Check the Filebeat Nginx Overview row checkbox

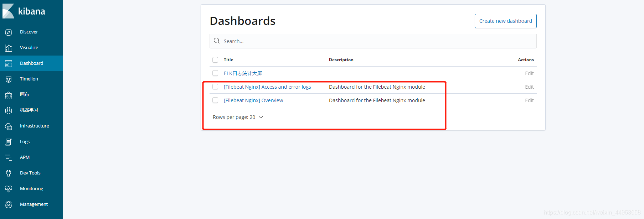[x=215, y=100]
